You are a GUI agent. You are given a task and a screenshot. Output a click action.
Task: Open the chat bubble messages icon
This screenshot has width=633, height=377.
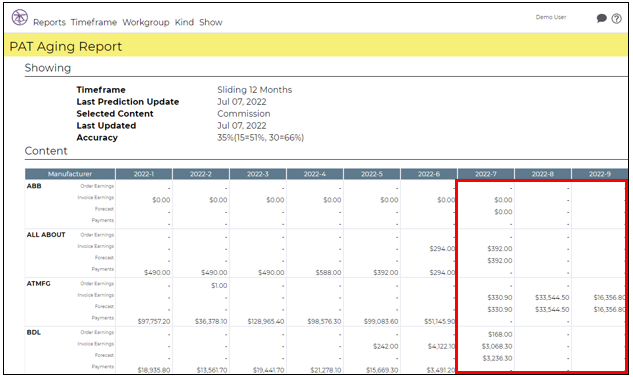click(602, 18)
